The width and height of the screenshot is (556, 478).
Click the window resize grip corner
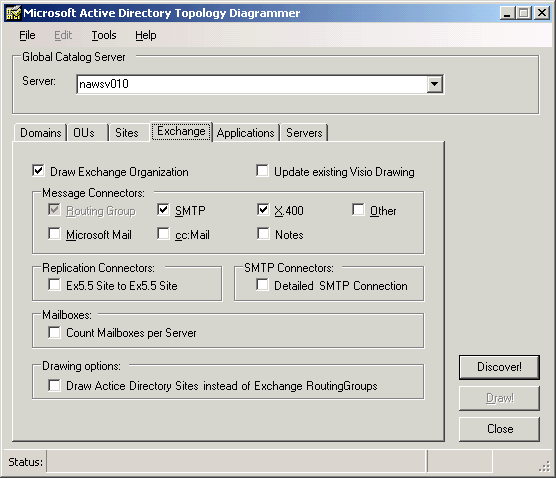tap(544, 467)
